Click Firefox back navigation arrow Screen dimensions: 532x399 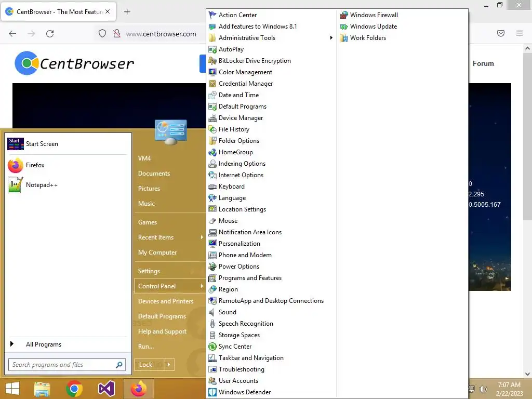(x=12, y=34)
